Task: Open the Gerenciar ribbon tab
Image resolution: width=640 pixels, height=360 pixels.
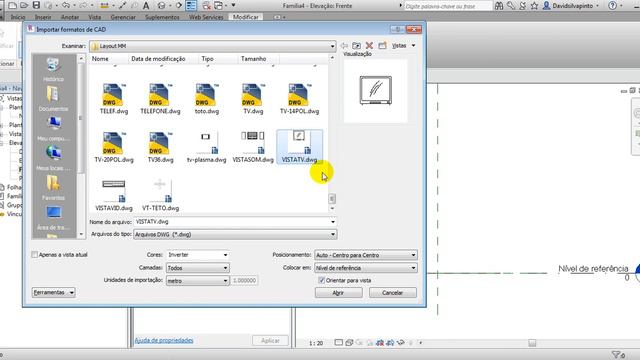Action: tap(123, 17)
